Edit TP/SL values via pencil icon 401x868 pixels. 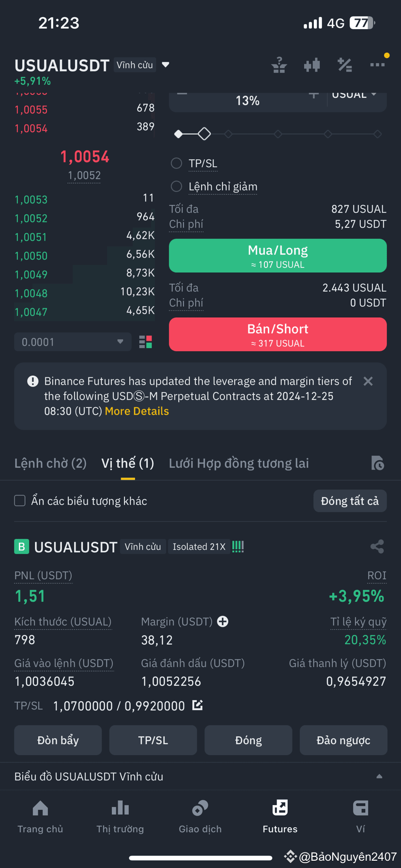(197, 706)
